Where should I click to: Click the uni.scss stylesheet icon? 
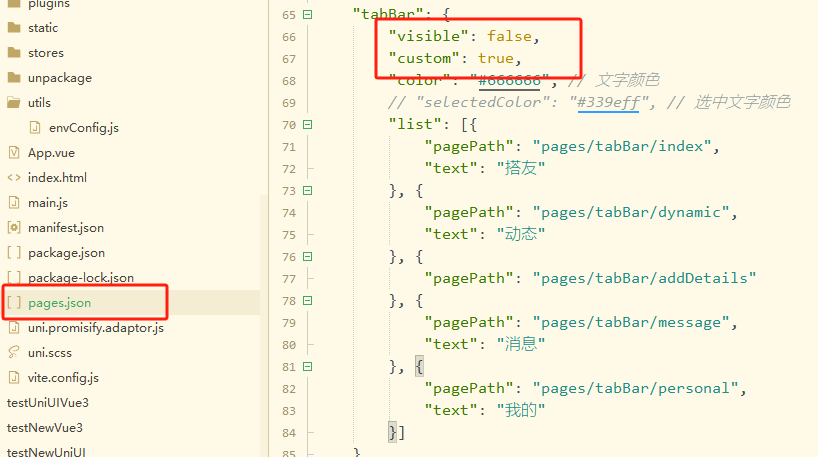(x=14, y=352)
